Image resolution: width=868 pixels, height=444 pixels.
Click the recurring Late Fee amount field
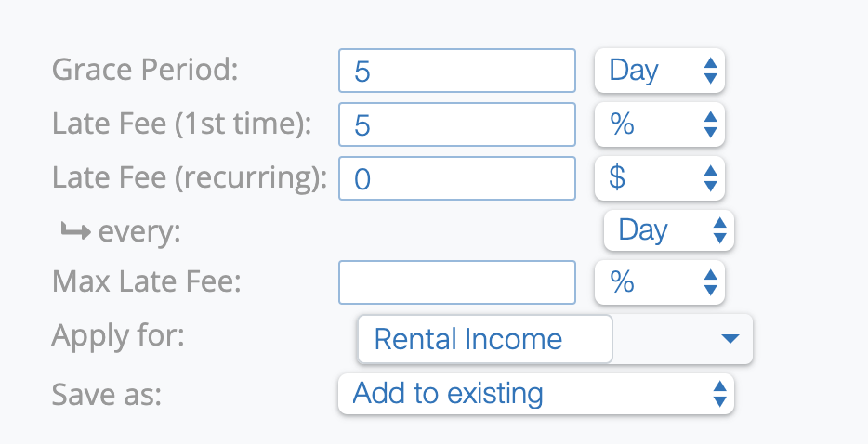click(457, 178)
